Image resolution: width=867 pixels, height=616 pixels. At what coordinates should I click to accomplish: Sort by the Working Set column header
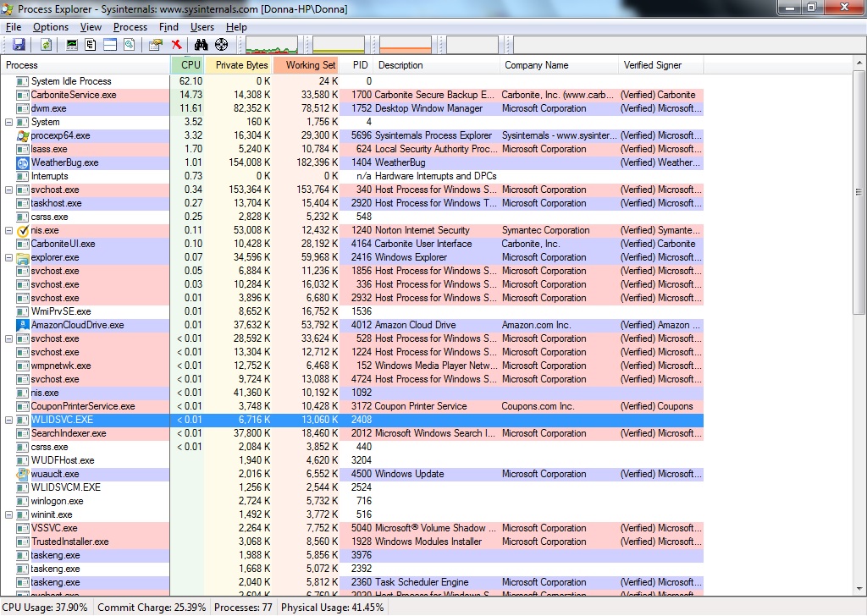point(306,65)
